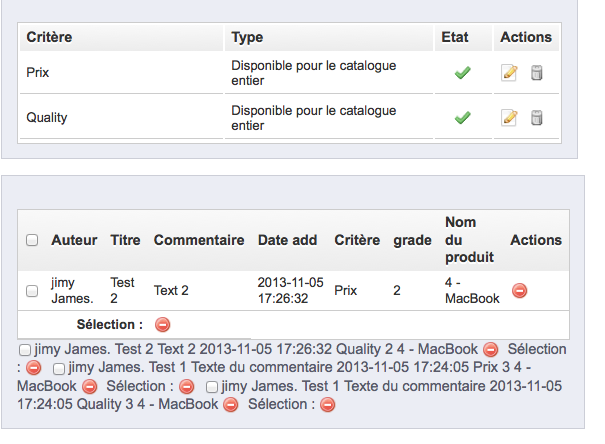Click the Date add column header
The width and height of the screenshot is (605, 444).
(x=287, y=240)
